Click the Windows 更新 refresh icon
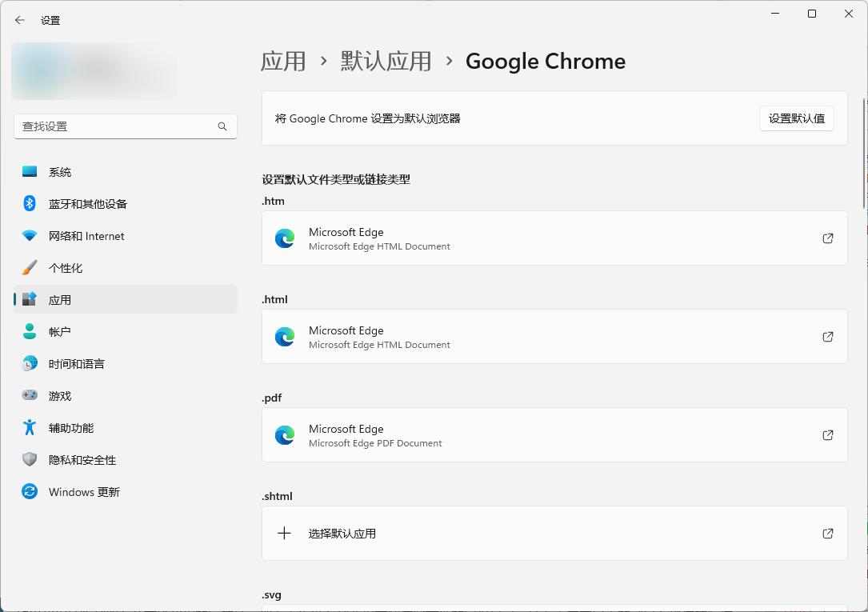 pos(29,492)
